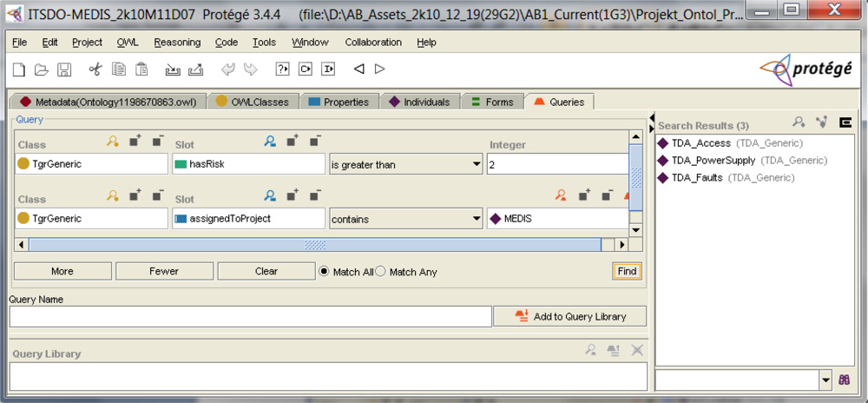Select the Match All radio button
The image size is (868, 403).
(325, 271)
